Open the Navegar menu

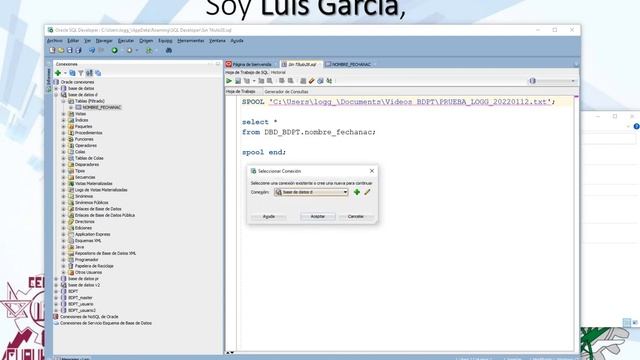[104, 41]
